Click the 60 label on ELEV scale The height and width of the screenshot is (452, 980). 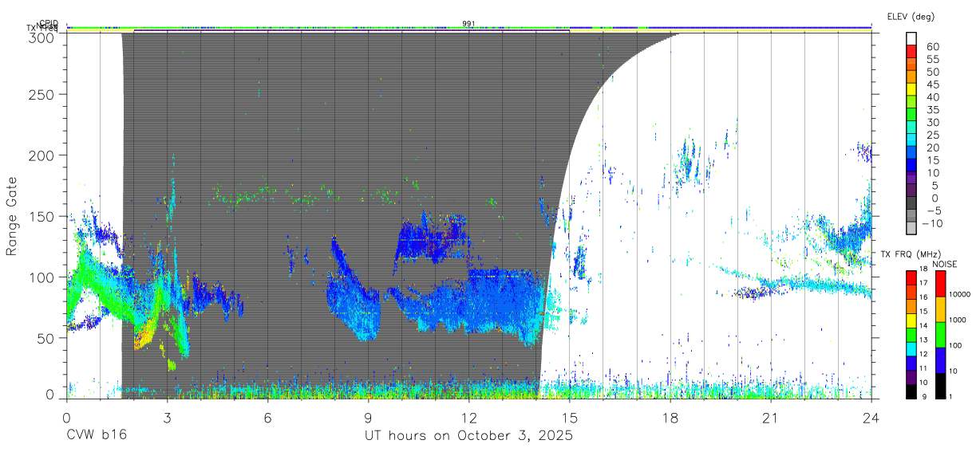pos(932,47)
